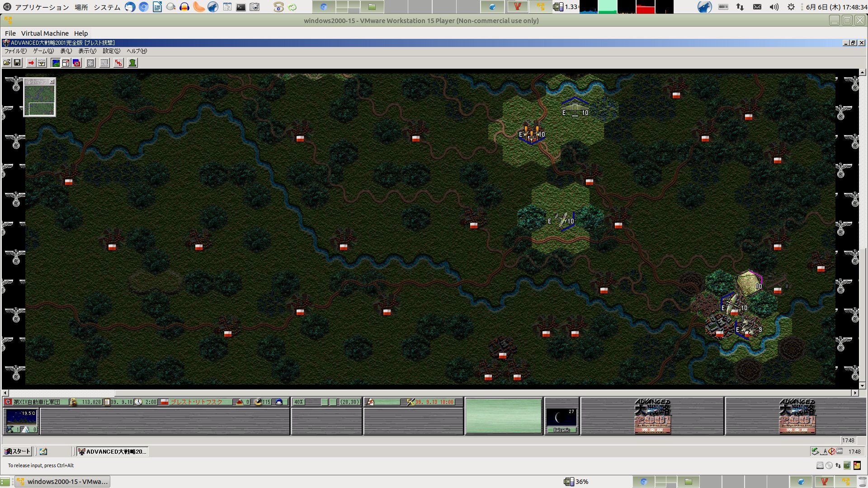
Task: Open the ファイル(F) menu
Action: (15, 51)
